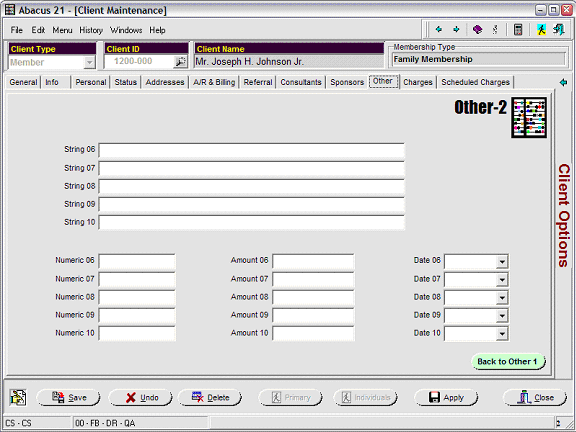Screen dimensions: 576x432
Task: Open the Client Type dropdown
Action: (x=89, y=62)
